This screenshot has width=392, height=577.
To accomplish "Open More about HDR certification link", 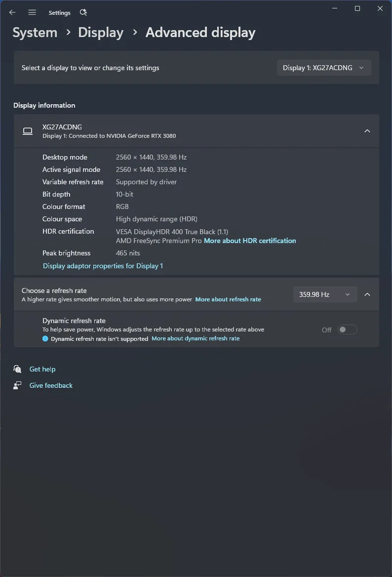I will coord(250,241).
